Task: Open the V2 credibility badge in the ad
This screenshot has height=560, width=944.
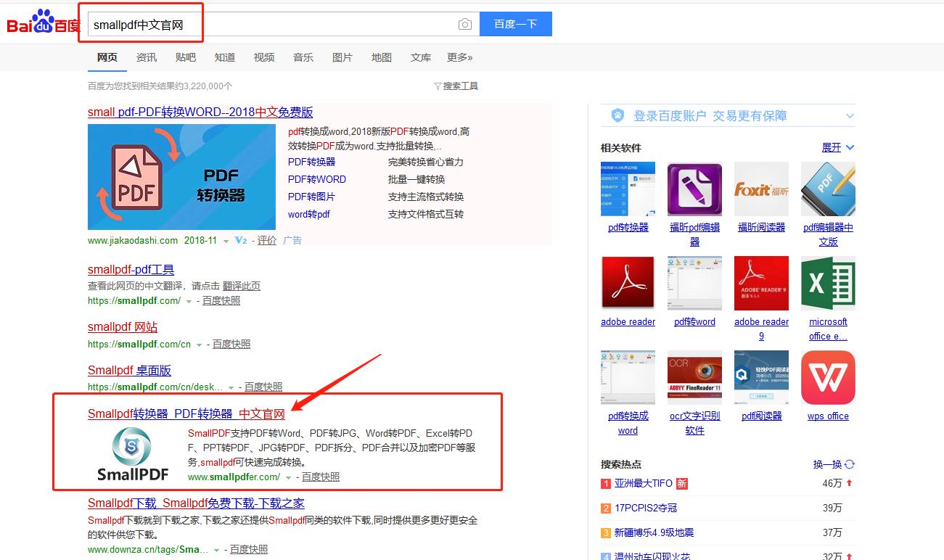Action: coord(241,240)
